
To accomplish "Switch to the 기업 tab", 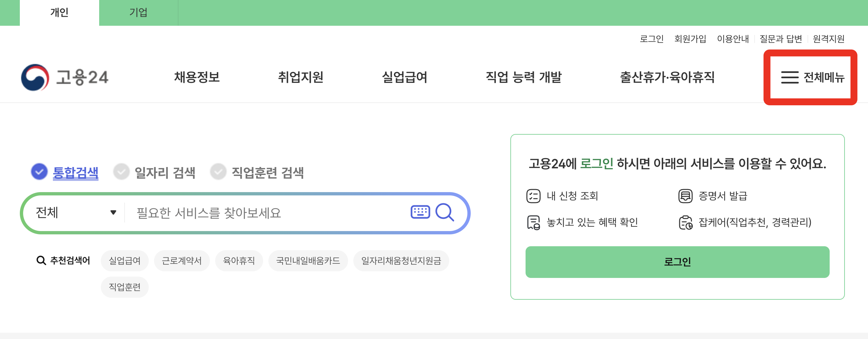I will click(x=138, y=13).
